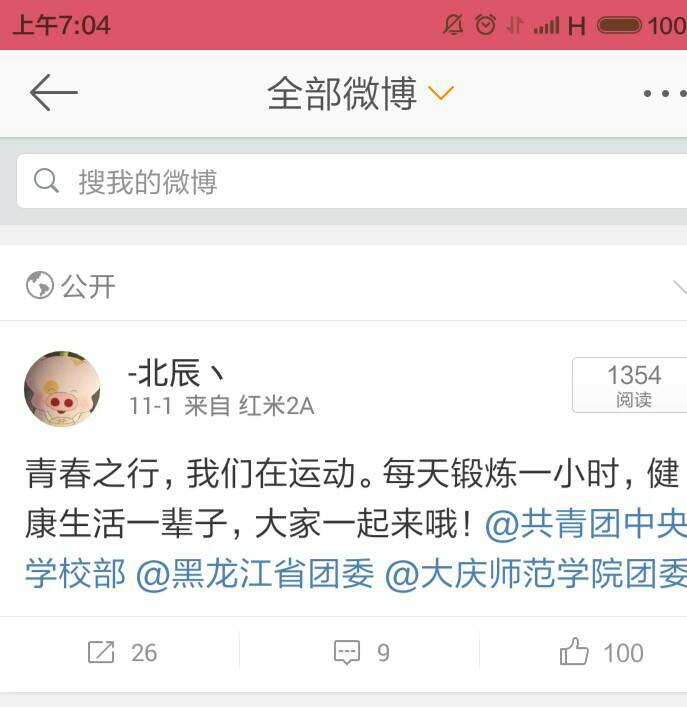Tap the comment bubble icon
Screen dimensions: 687x707
(347, 652)
